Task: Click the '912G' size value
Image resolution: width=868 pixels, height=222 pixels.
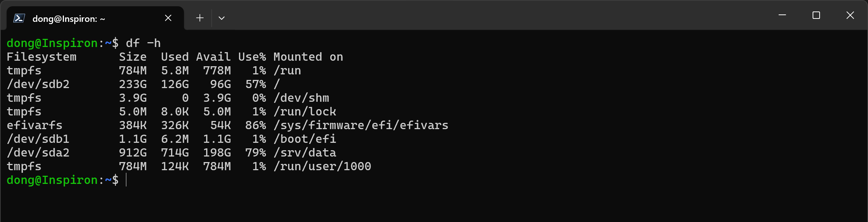Action: [133, 153]
